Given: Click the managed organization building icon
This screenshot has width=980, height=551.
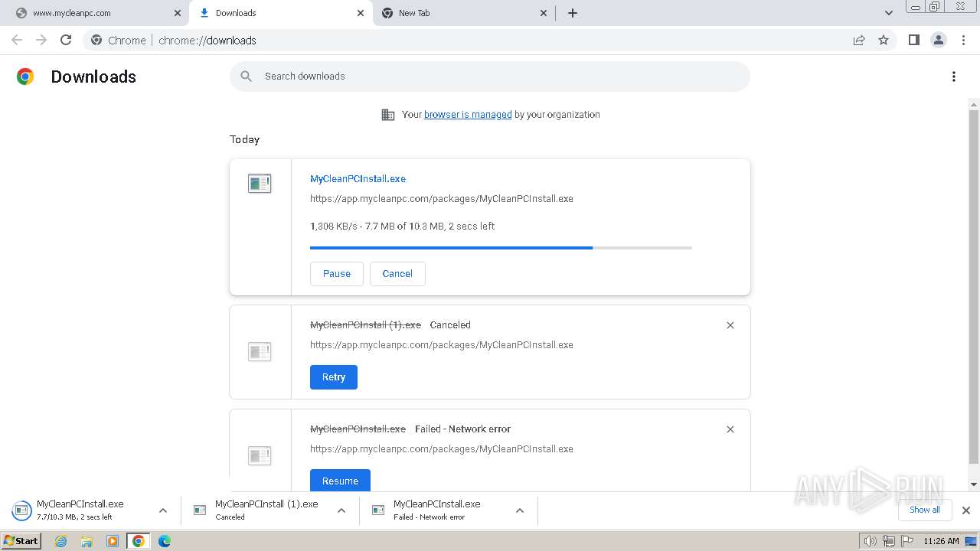Looking at the screenshot, I should [x=388, y=115].
